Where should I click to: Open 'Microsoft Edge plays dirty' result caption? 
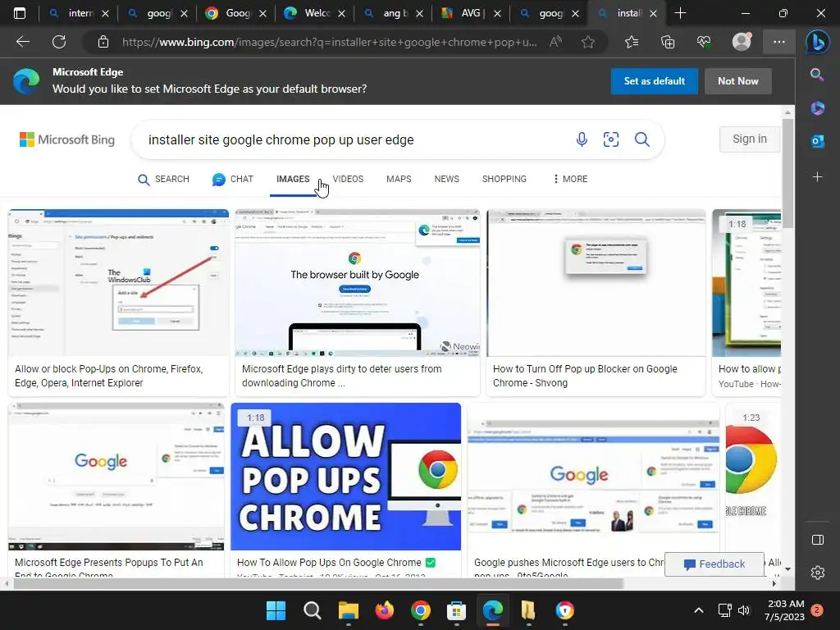pos(342,376)
